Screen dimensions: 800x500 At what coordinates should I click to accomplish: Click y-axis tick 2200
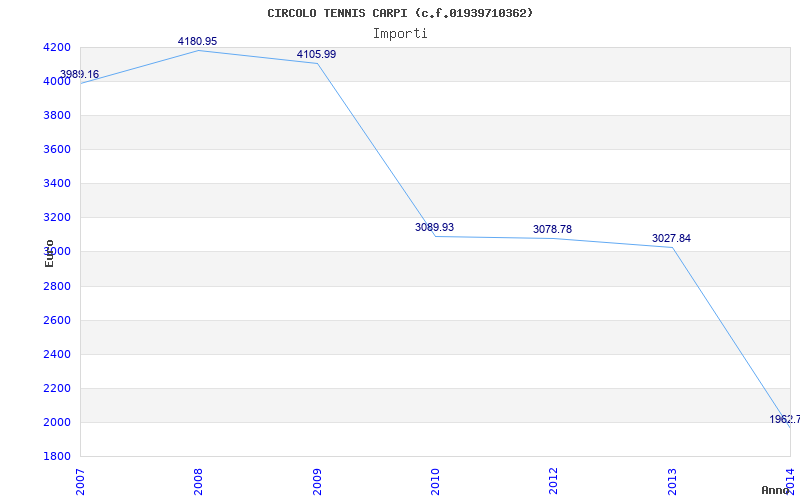57,388
